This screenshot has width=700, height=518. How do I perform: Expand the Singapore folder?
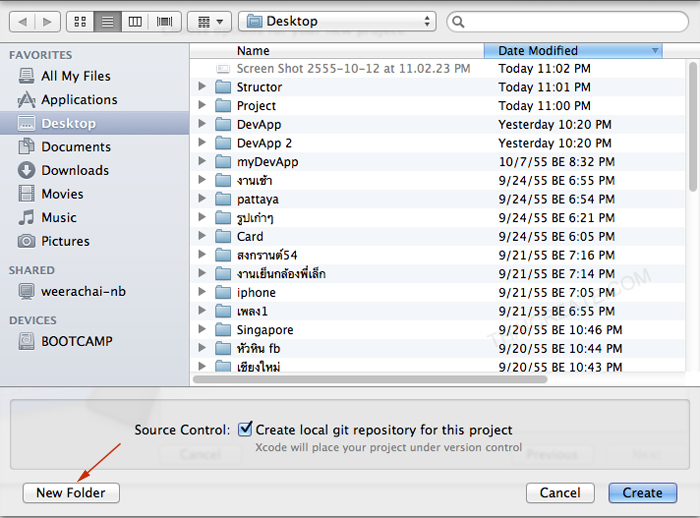(202, 330)
